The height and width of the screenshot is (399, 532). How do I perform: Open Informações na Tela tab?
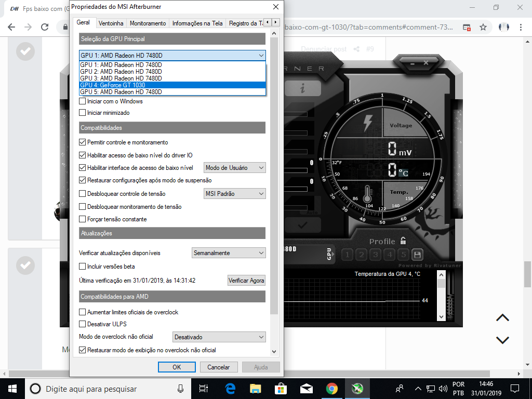[x=197, y=23]
